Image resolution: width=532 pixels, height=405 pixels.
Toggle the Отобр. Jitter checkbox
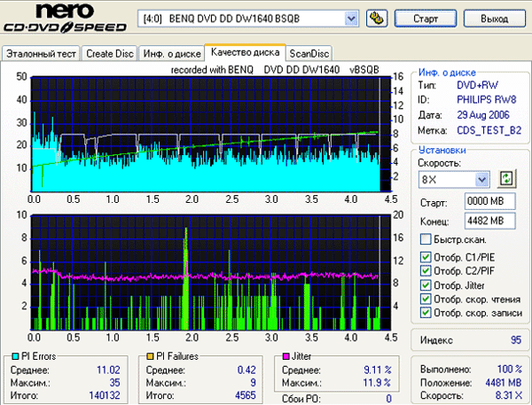click(x=426, y=285)
